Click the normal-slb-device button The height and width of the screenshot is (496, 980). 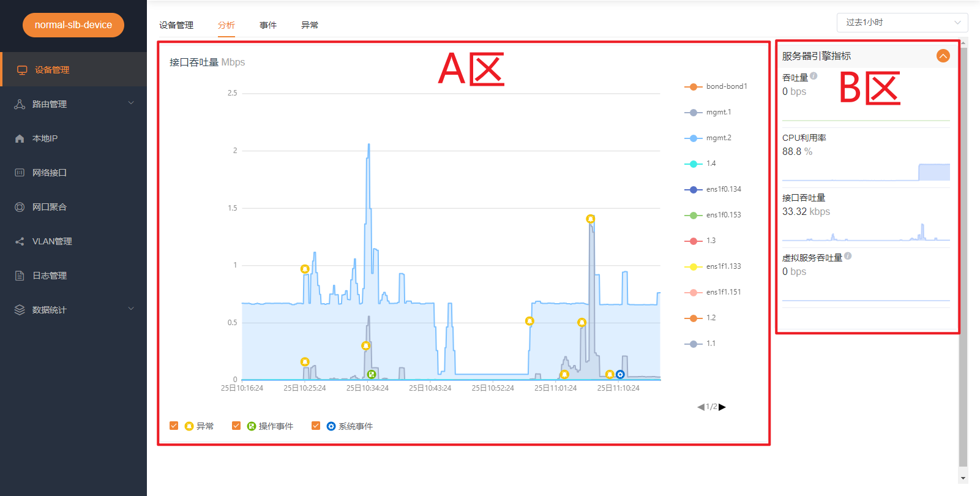(x=73, y=25)
